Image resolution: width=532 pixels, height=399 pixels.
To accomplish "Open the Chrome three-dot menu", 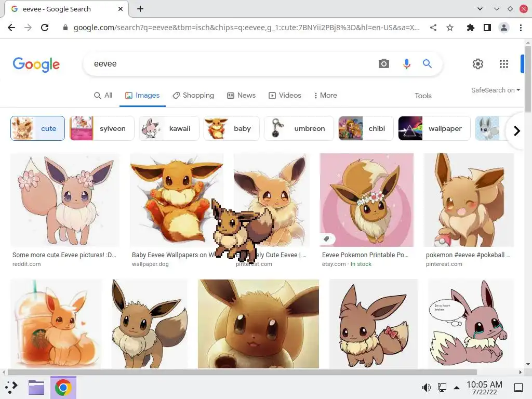I will (x=521, y=28).
